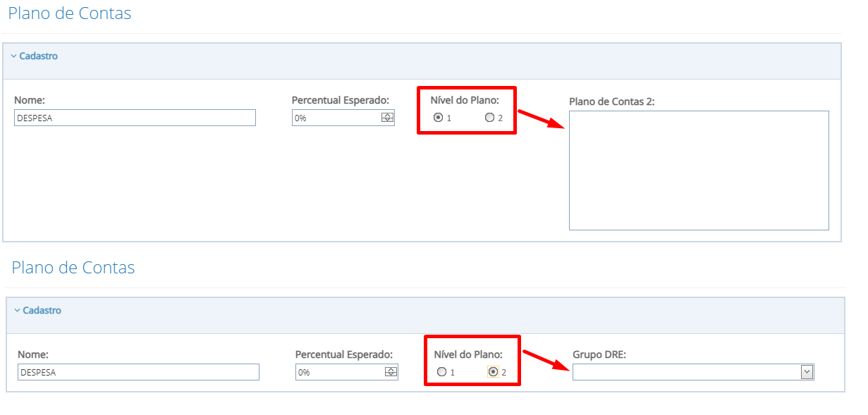868x415 pixels.
Task: Open the Grupo DRE dropdown arrow
Action: (807, 372)
